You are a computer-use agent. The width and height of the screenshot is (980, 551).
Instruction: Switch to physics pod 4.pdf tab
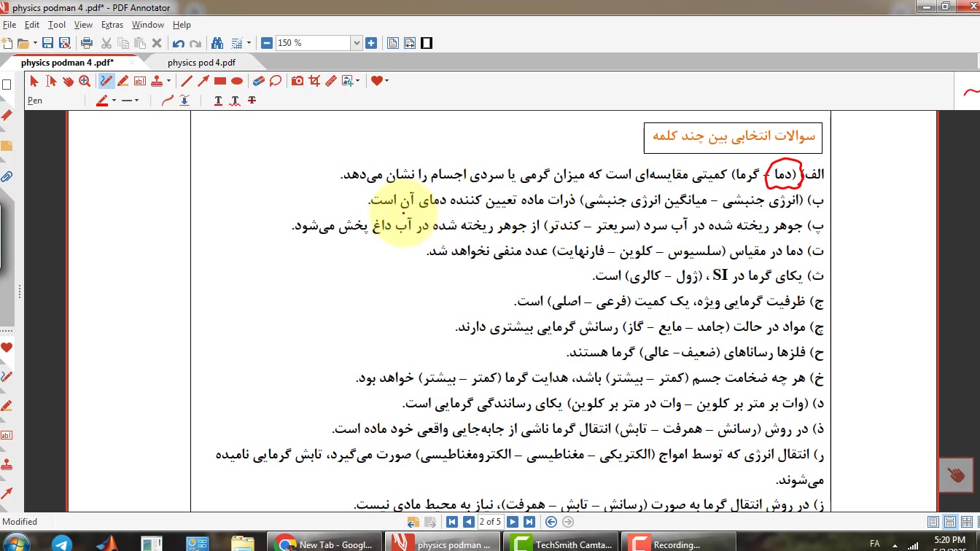click(x=201, y=63)
